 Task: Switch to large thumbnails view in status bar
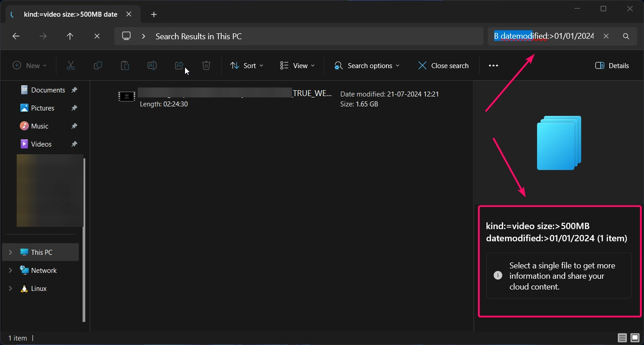[x=635, y=338]
